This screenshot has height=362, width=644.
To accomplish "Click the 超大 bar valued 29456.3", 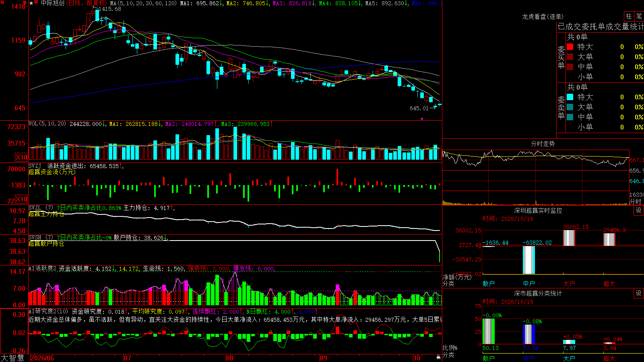I will (609, 239).
